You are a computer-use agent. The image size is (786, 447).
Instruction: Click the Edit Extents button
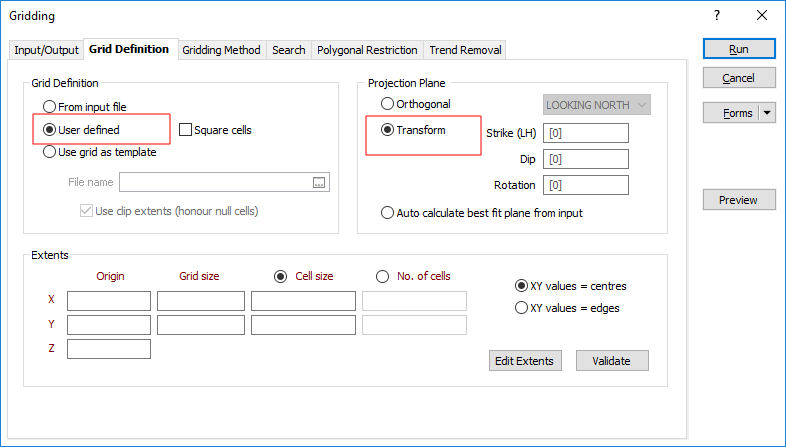524,361
